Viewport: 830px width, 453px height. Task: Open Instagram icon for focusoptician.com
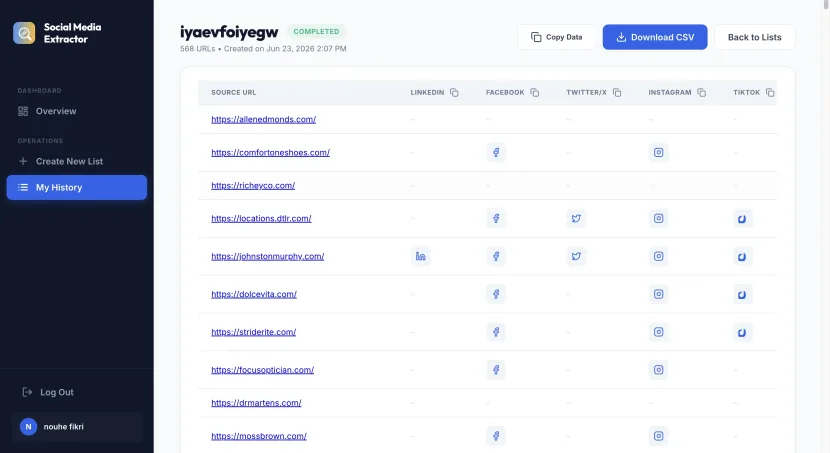658,369
